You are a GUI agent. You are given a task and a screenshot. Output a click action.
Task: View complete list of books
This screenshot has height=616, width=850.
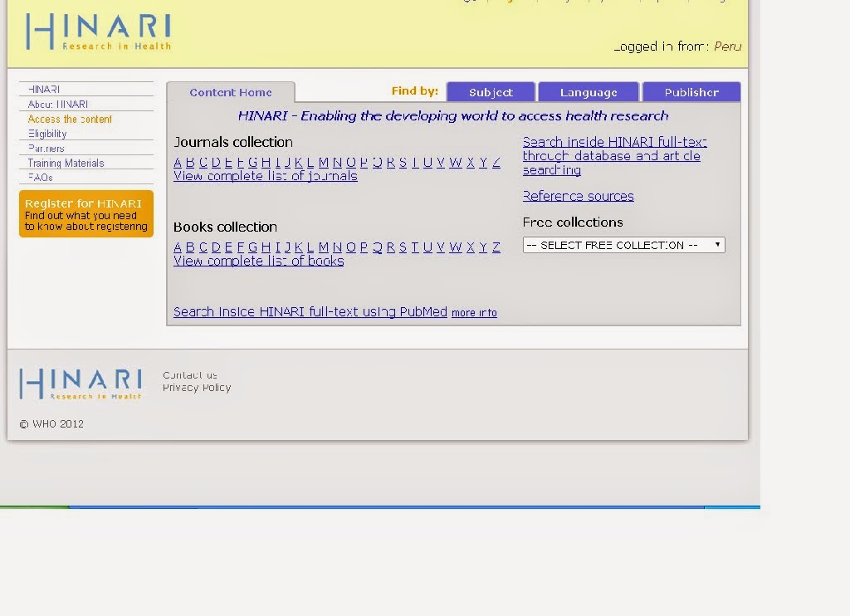coord(258,261)
